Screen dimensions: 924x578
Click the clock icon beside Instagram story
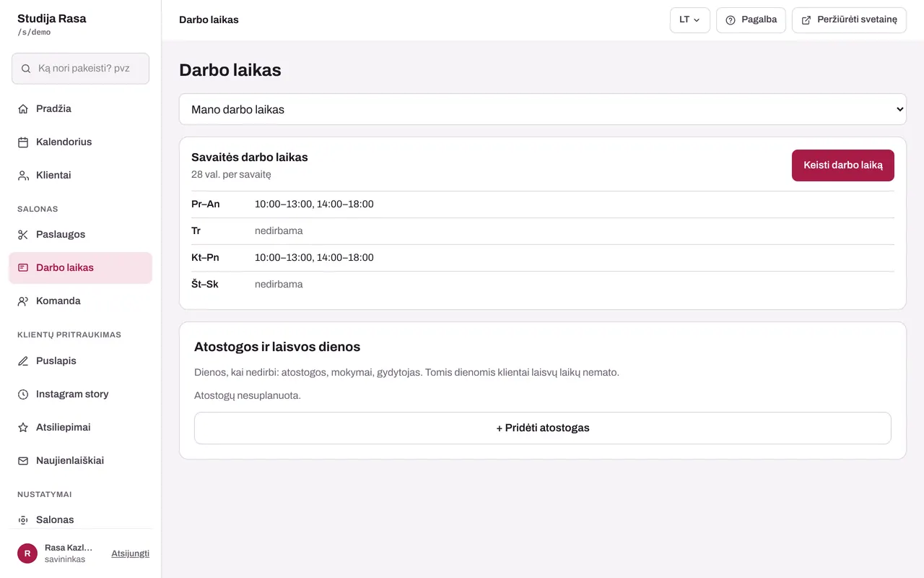click(x=23, y=394)
